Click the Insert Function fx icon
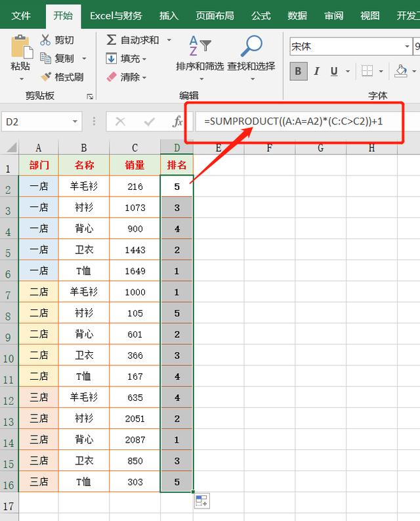 coord(178,122)
